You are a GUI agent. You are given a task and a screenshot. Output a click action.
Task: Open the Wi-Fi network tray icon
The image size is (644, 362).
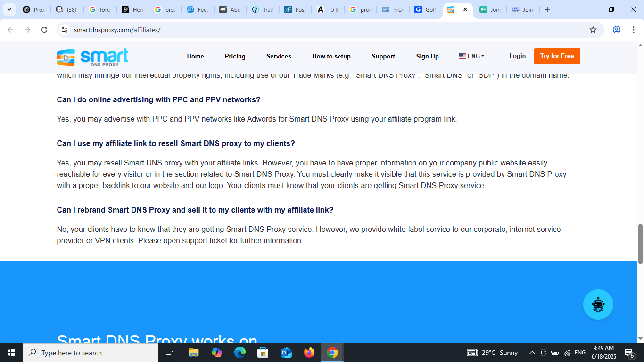coord(567,353)
